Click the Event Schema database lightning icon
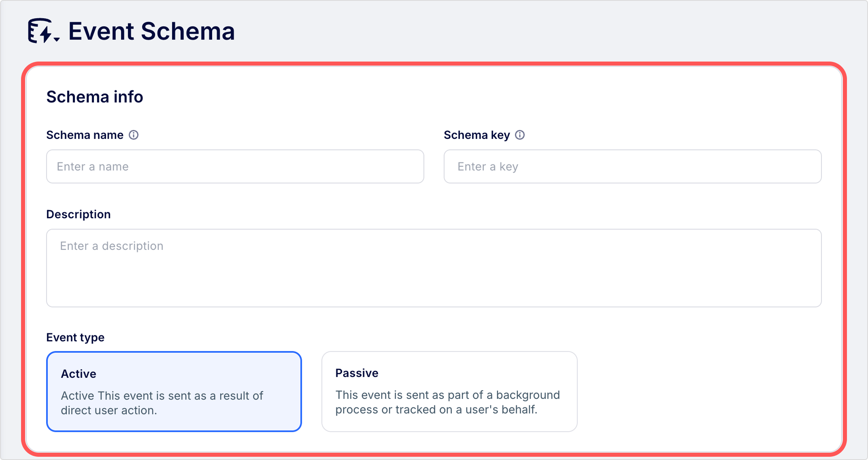 40,30
